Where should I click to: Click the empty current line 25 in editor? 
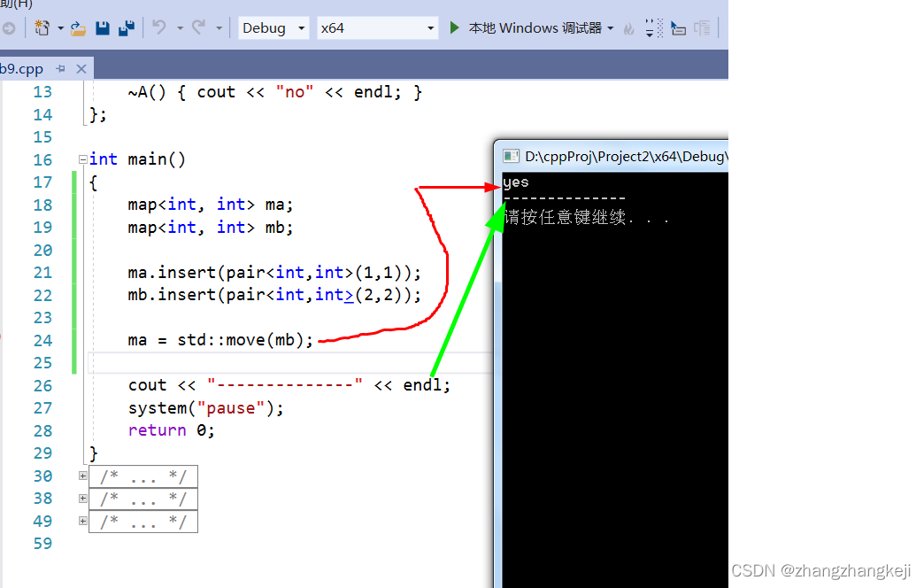pyautogui.click(x=289, y=363)
